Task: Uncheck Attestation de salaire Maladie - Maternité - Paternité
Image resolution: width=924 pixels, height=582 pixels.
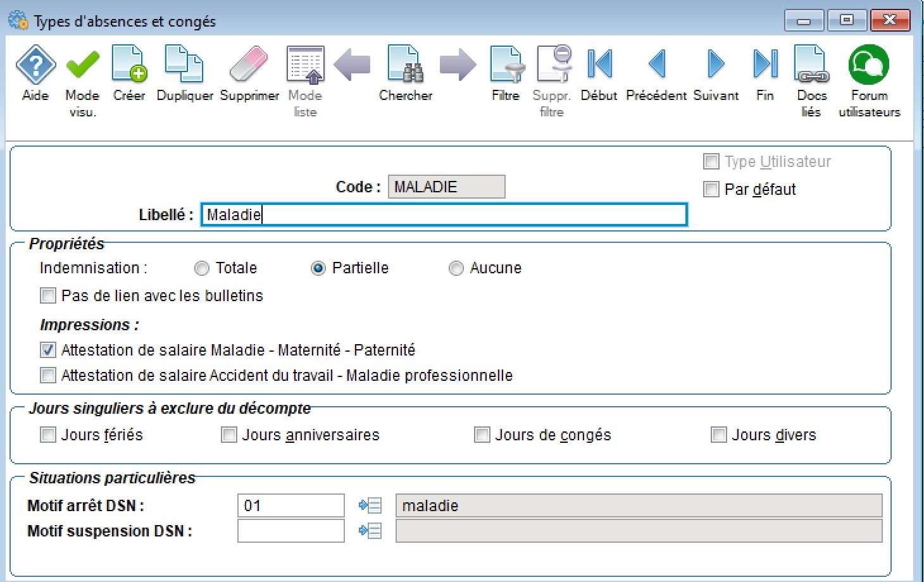Action: point(48,350)
